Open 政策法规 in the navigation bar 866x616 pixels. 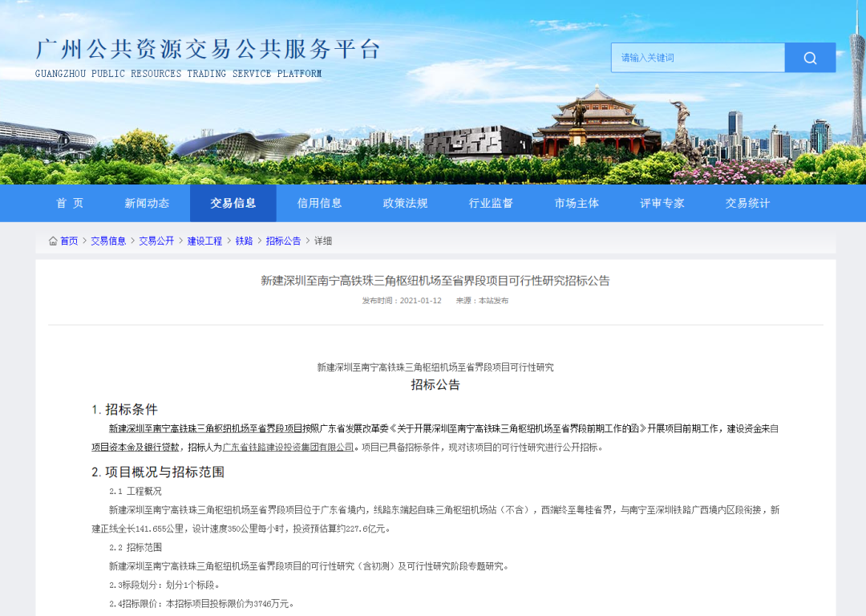(x=405, y=203)
